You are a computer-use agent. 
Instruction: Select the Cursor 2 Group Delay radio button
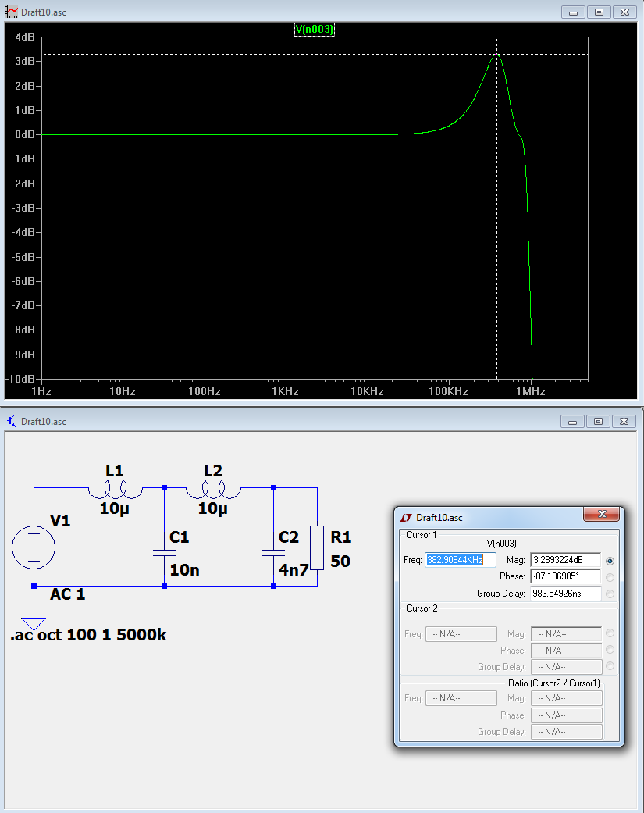pyautogui.click(x=610, y=665)
